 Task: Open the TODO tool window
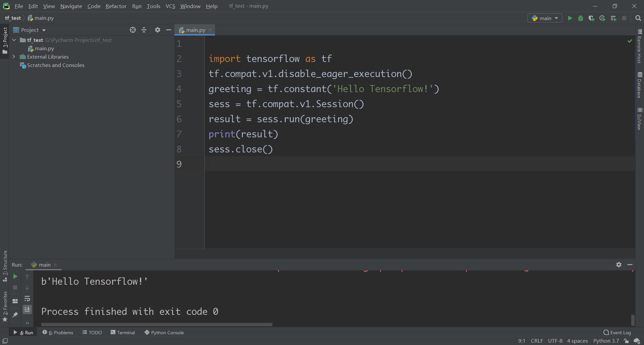click(x=92, y=333)
